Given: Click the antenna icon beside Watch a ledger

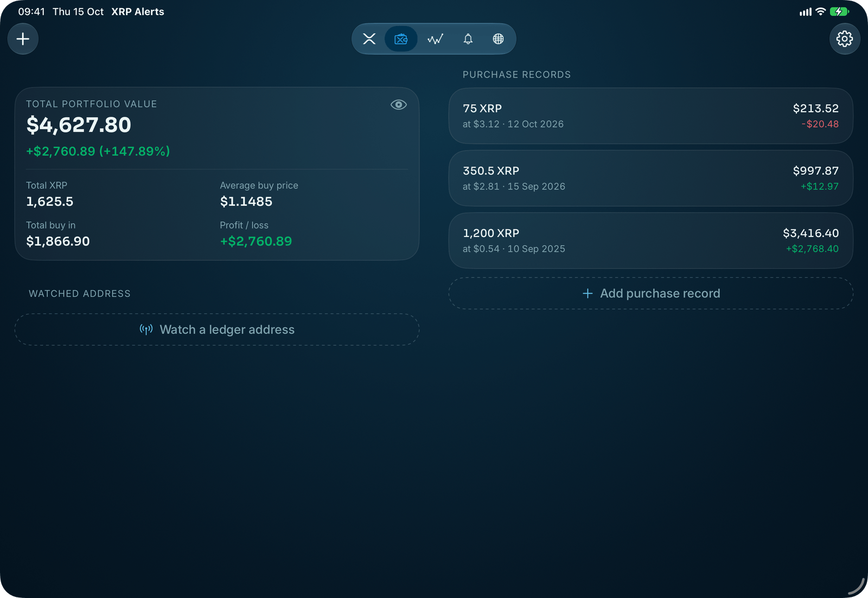Looking at the screenshot, I should pyautogui.click(x=146, y=330).
